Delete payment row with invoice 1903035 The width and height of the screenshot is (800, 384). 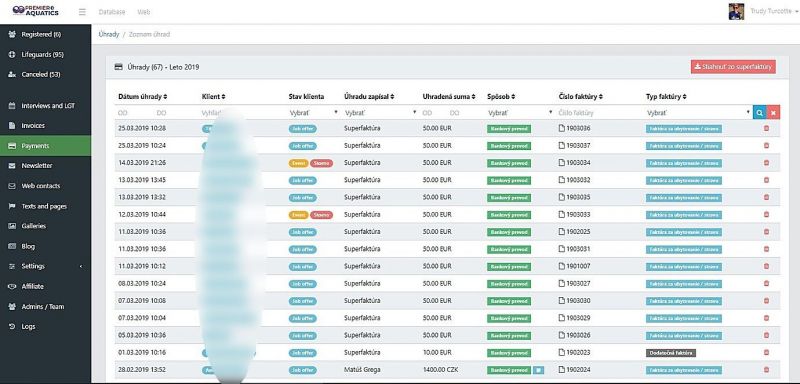(x=766, y=197)
